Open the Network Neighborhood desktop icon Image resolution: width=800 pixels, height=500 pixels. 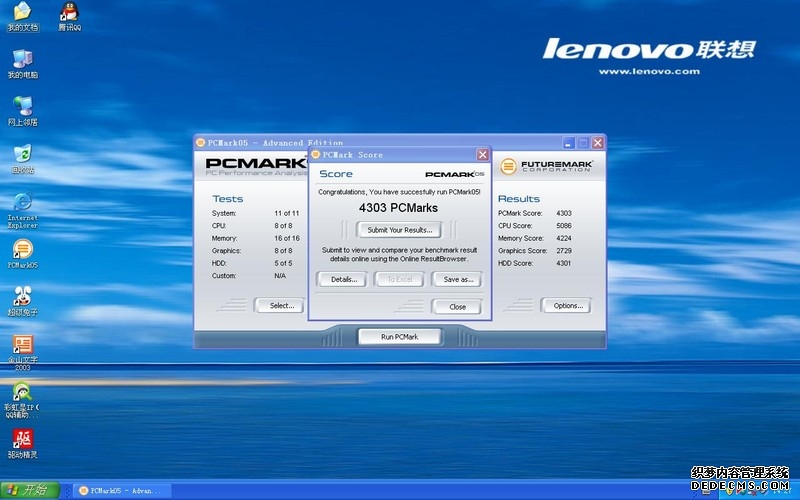pyautogui.click(x=22, y=112)
